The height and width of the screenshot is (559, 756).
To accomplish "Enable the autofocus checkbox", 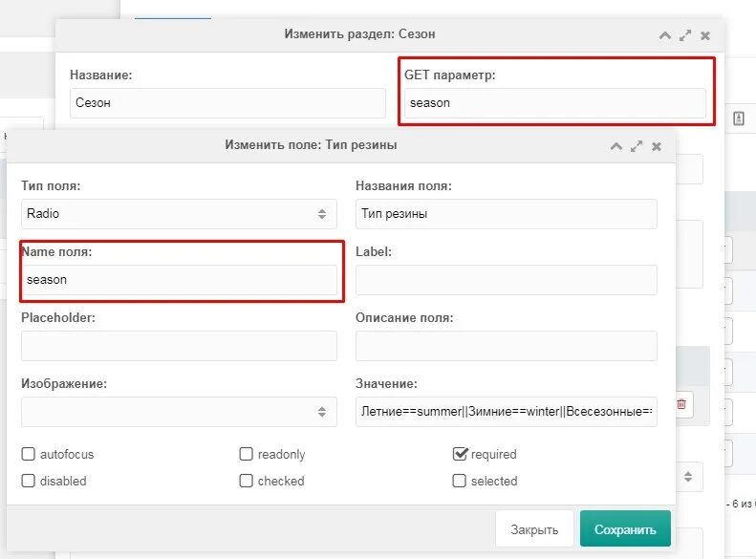I will (x=29, y=455).
